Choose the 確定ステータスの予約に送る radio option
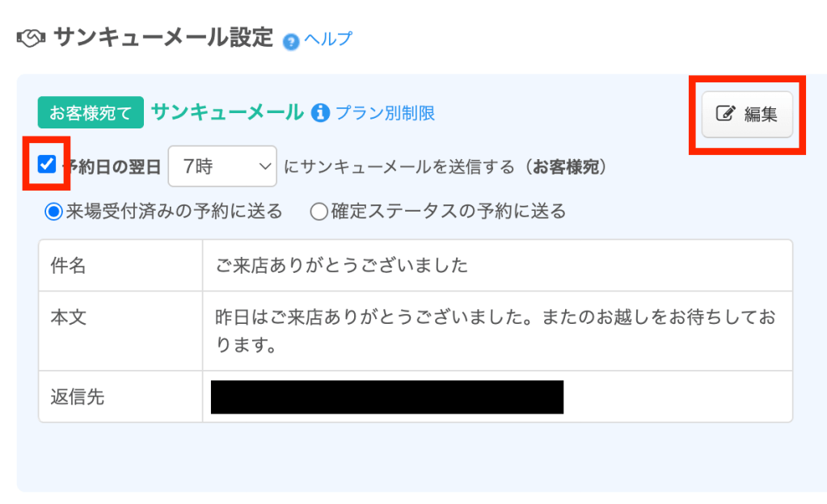This screenshot has height=504, width=827. [x=319, y=212]
